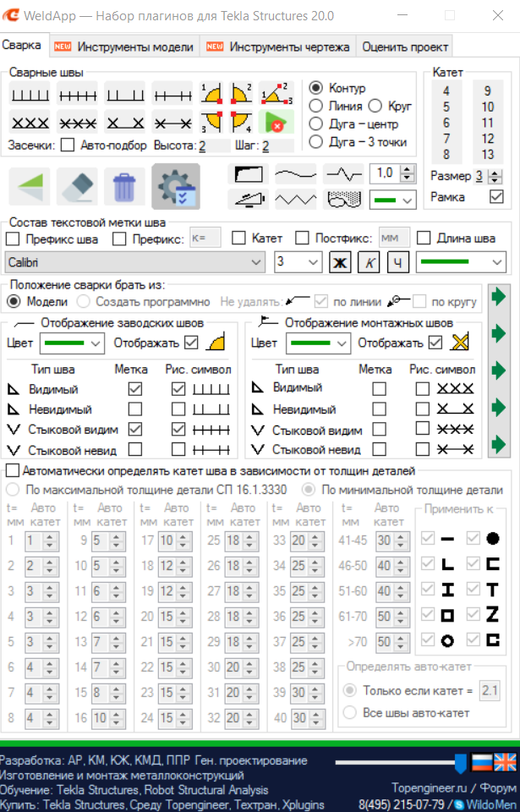Click the Russian flag language icon
The image size is (520, 812).
482,762
